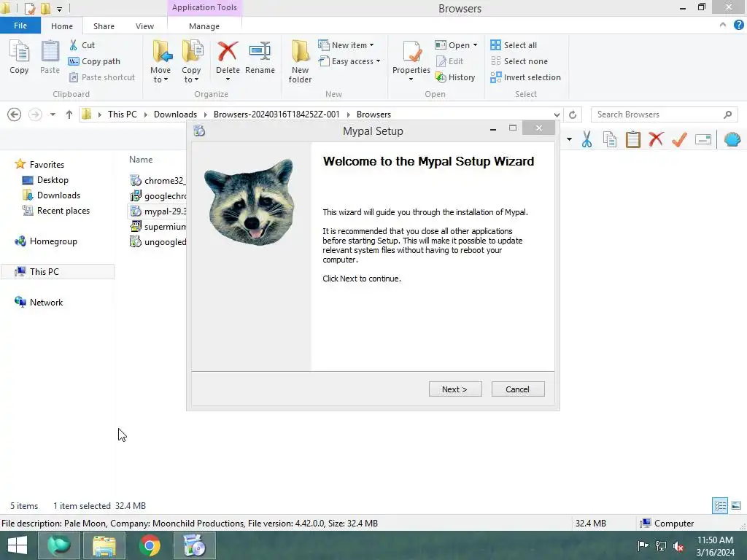Click Downloads in the address breadcrumb
747x560 pixels.
tap(175, 114)
